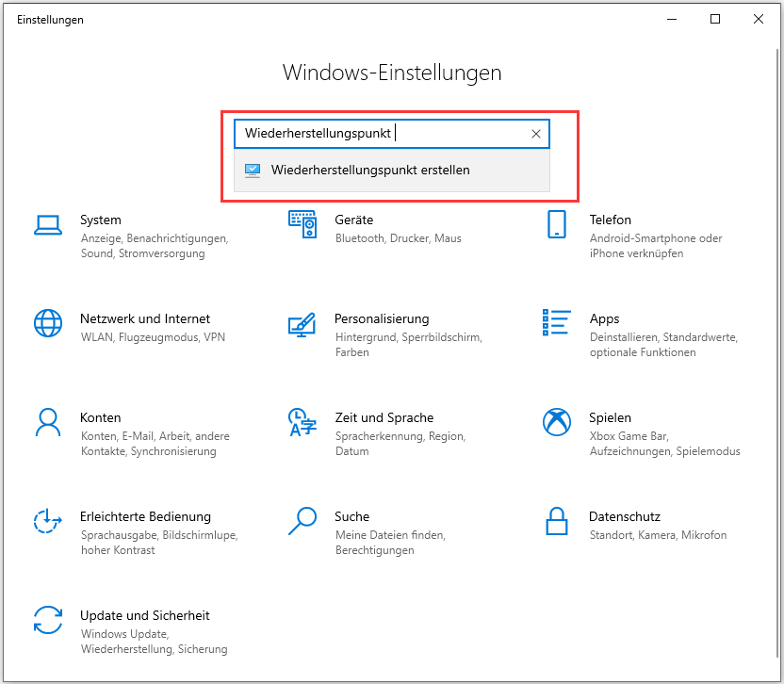Go to the Datenschutz settings label
The width and height of the screenshot is (784, 684).
coord(625,516)
